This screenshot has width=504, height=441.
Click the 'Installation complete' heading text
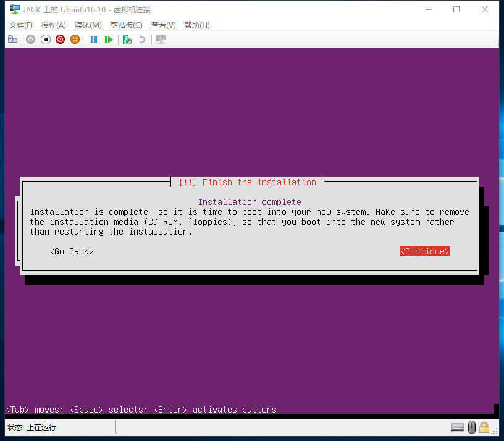(250, 202)
